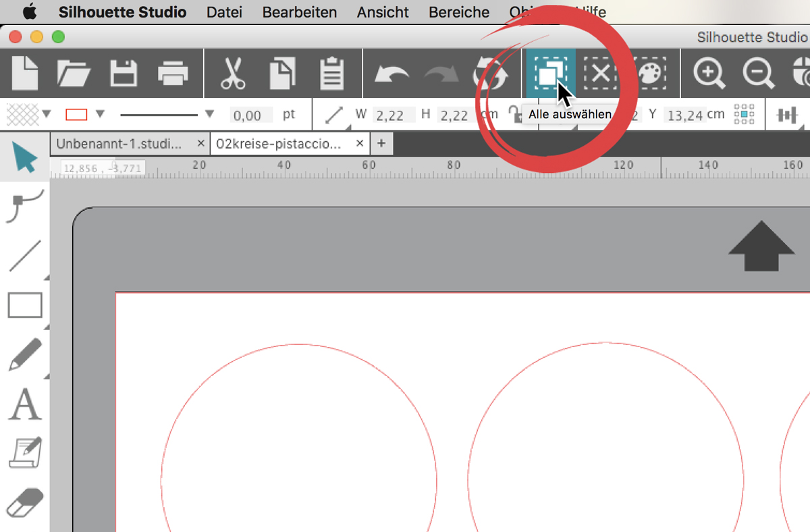Open a file using the folder icon

pos(74,74)
